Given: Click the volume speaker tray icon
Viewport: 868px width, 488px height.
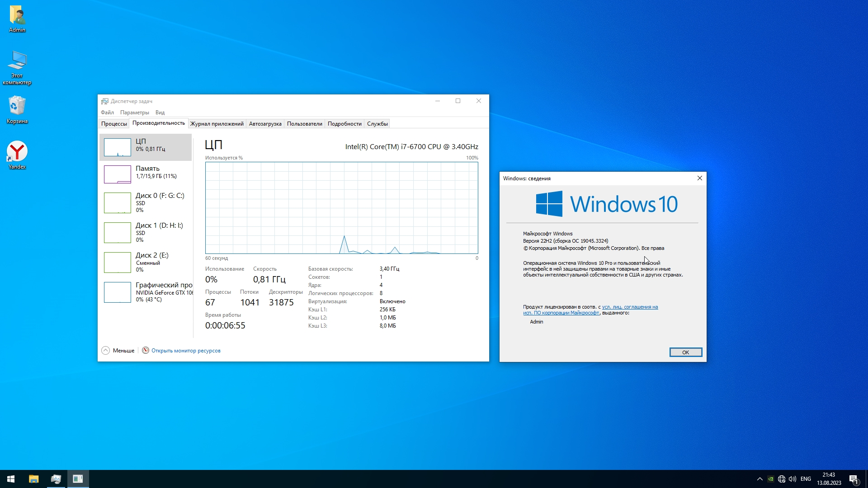Looking at the screenshot, I should pyautogui.click(x=792, y=479).
